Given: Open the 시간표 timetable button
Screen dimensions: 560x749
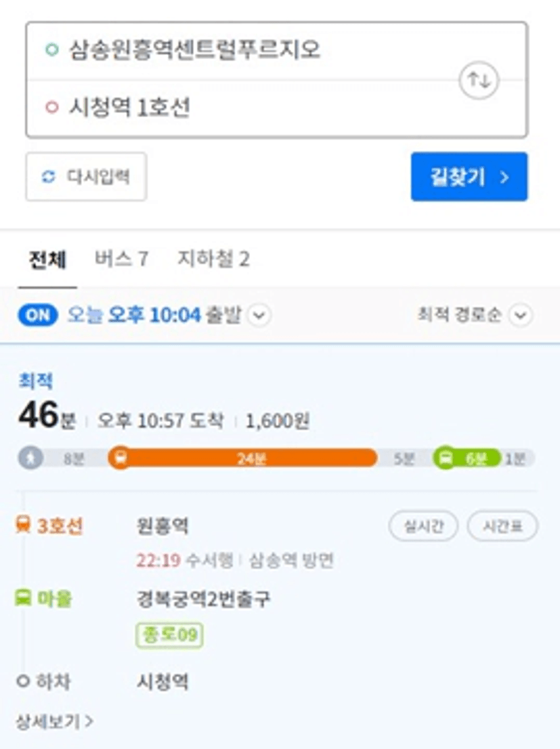Looking at the screenshot, I should point(502,526).
